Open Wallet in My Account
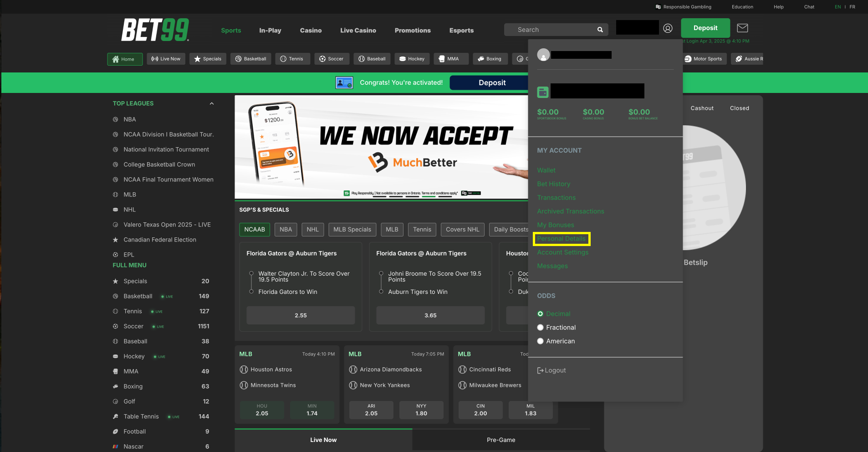868x452 pixels. coord(546,170)
